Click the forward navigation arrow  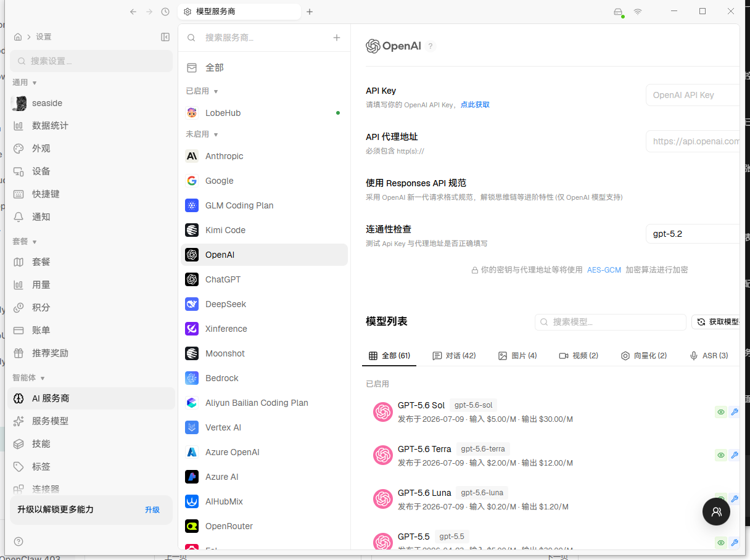point(149,12)
